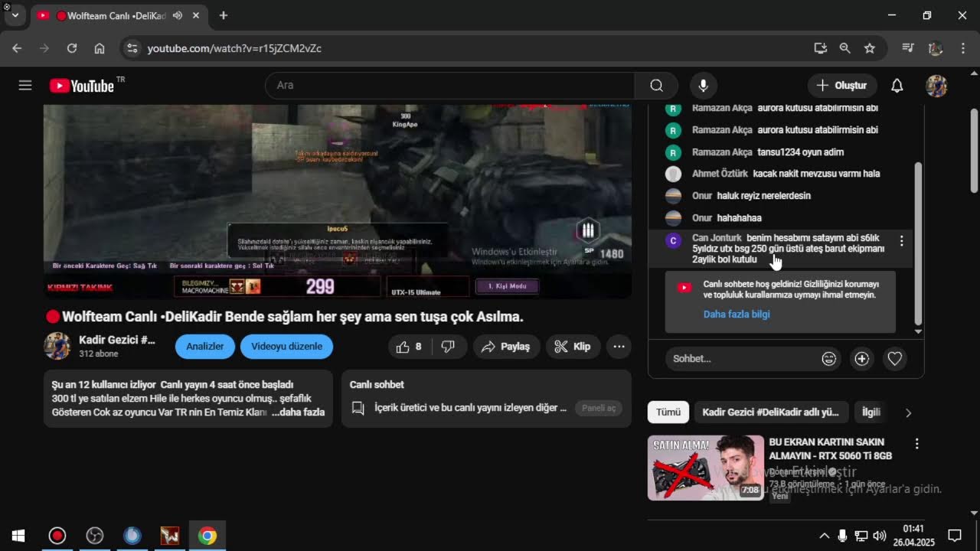Open the red record app on taskbar
Viewport: 980px width, 551px height.
(x=57, y=536)
